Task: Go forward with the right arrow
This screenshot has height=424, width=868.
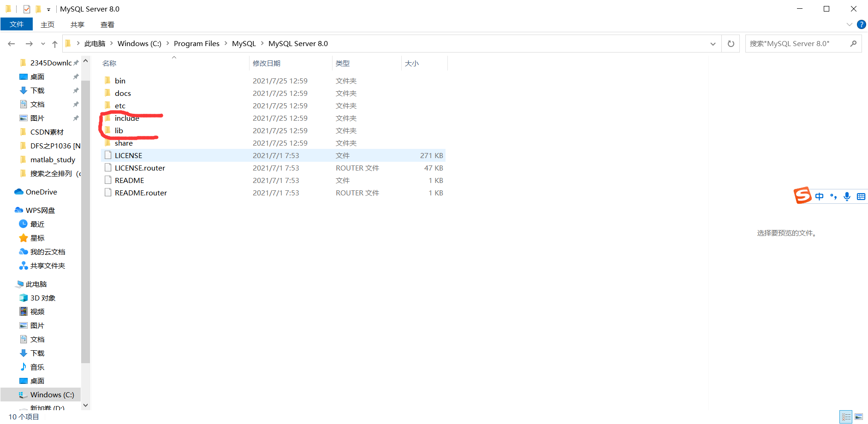Action: coord(29,44)
